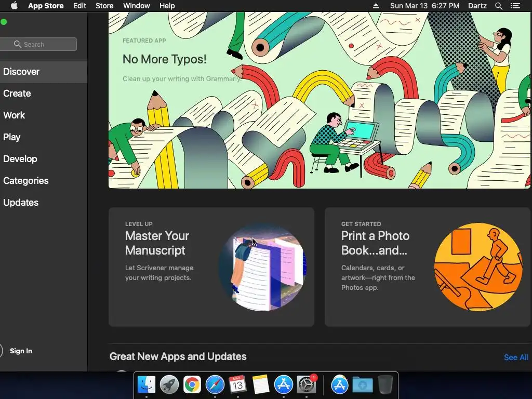Open the Applications folder in Dock

(339, 385)
